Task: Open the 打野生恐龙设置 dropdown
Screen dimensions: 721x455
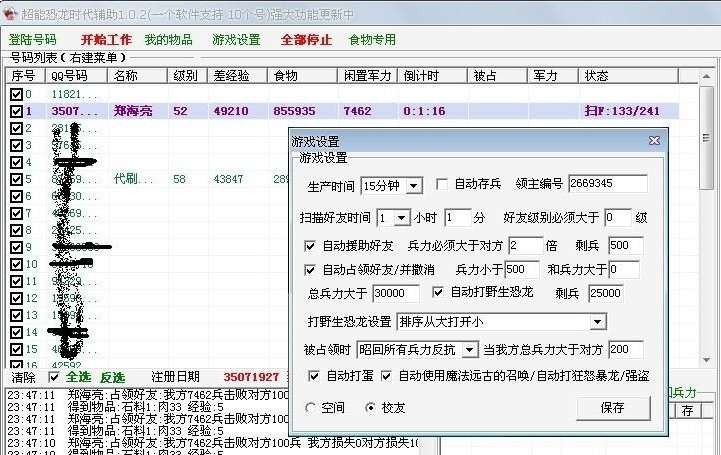Action: click(x=597, y=322)
